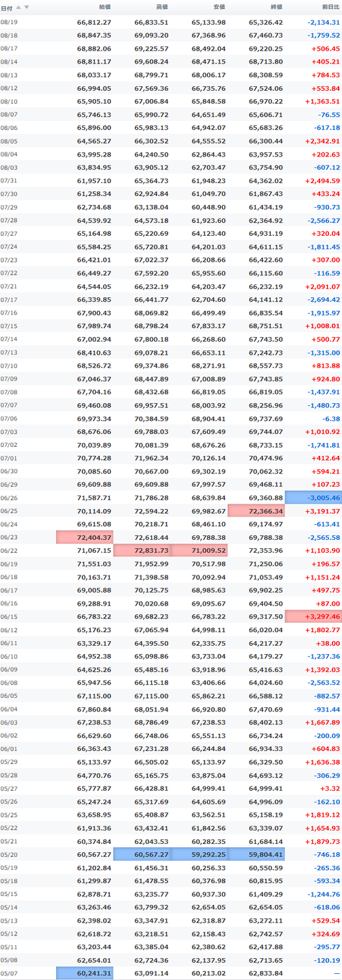Sort dates ascending with the up arrow
Screen dimensions: 342x980
18,7
